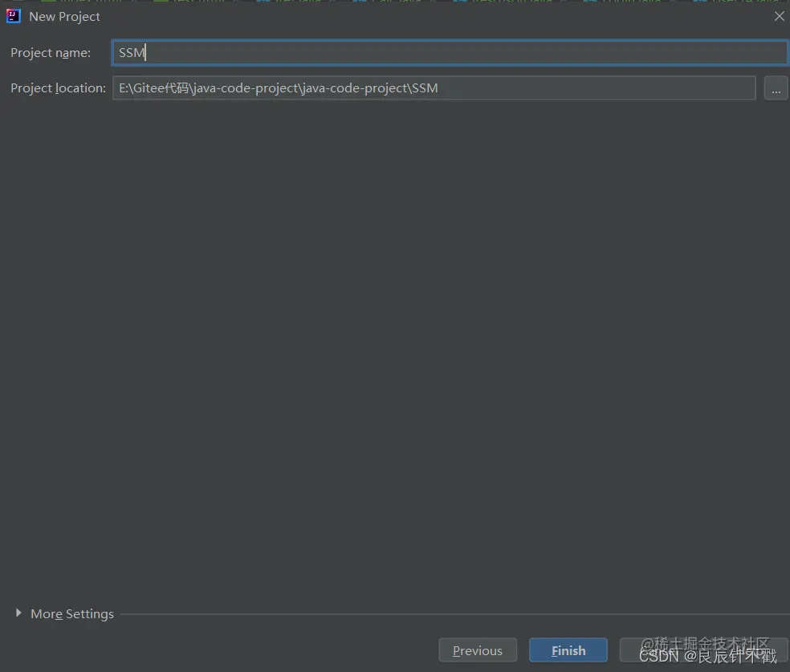Go back with the Previous button
This screenshot has height=672, width=790.
478,650
